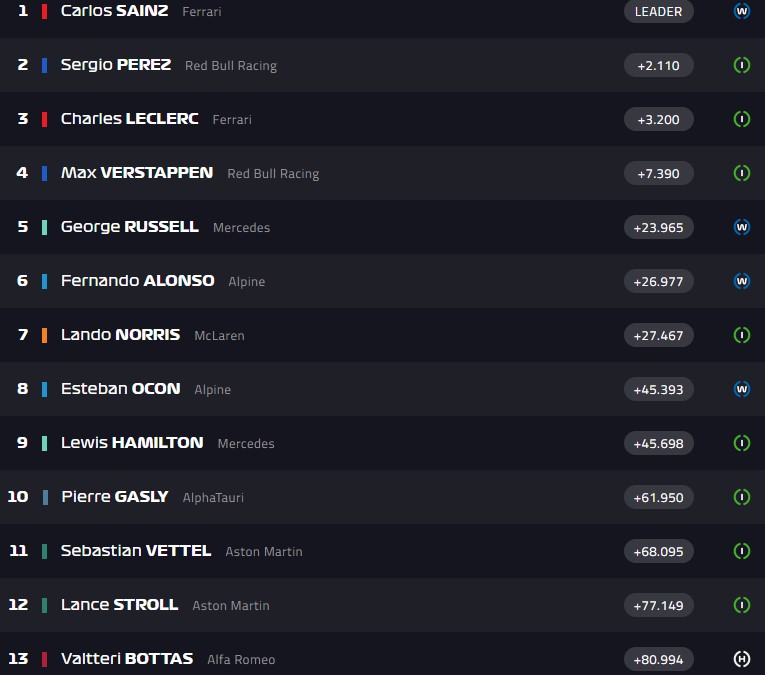Click Carlos Sainz's wet tyre icon
Screen dimensions: 765x675
click(742, 11)
